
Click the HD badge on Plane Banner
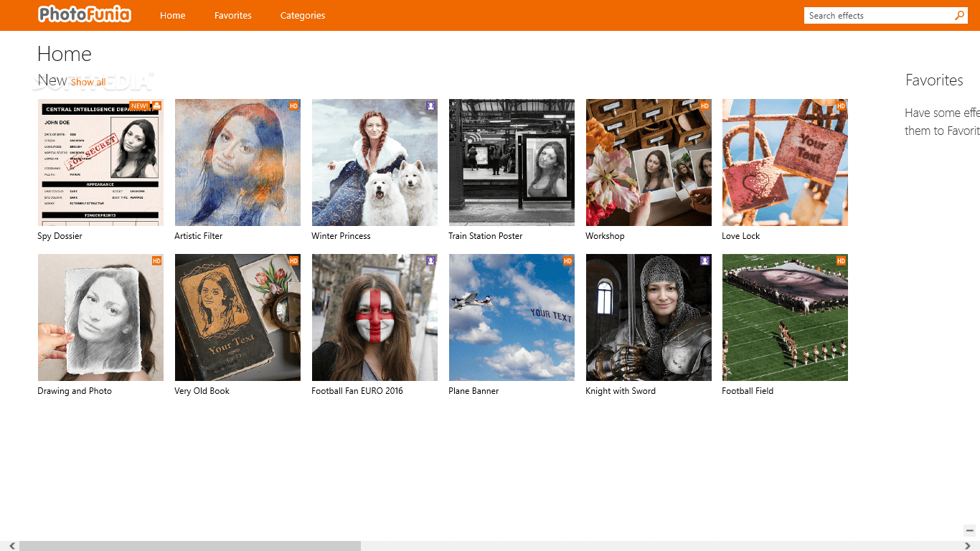coord(567,261)
